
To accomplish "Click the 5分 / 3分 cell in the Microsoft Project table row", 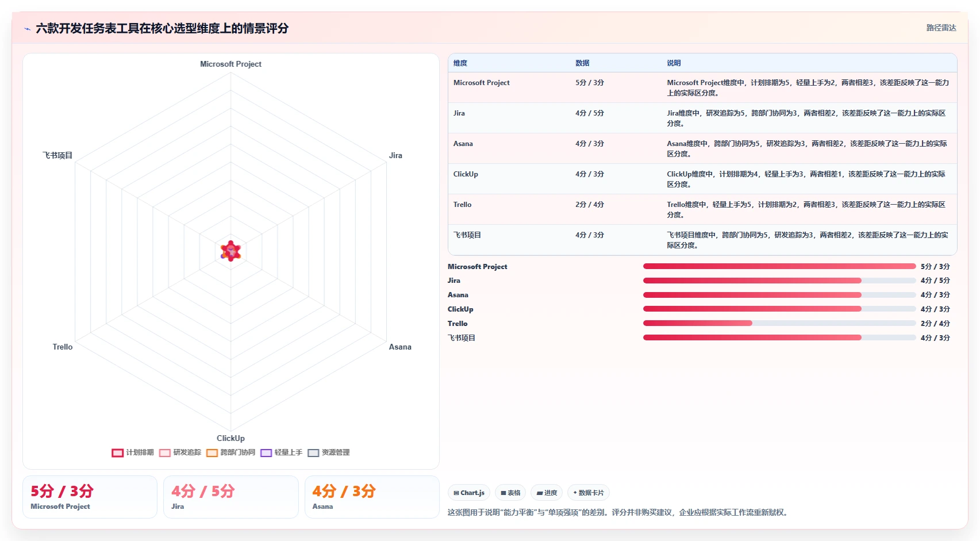I will point(590,83).
